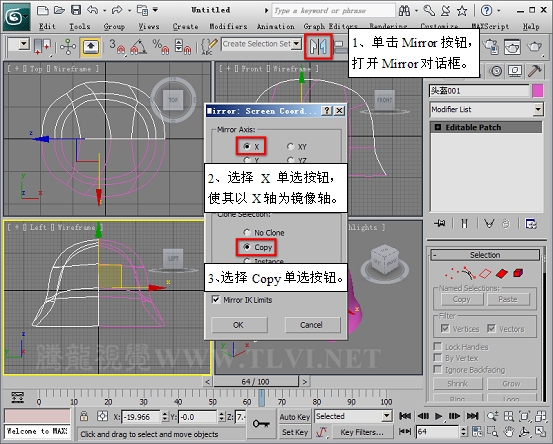This screenshot has height=444, width=553.
Task: Click the Set Key button
Action: (x=295, y=432)
